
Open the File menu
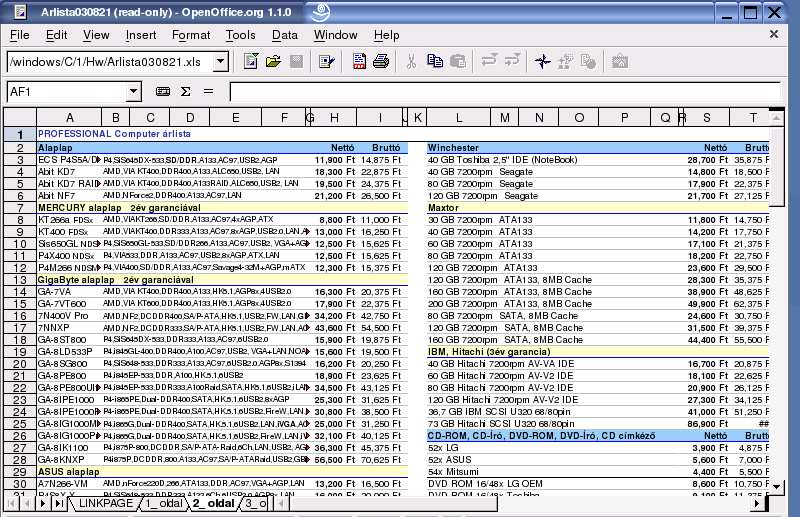[19, 35]
